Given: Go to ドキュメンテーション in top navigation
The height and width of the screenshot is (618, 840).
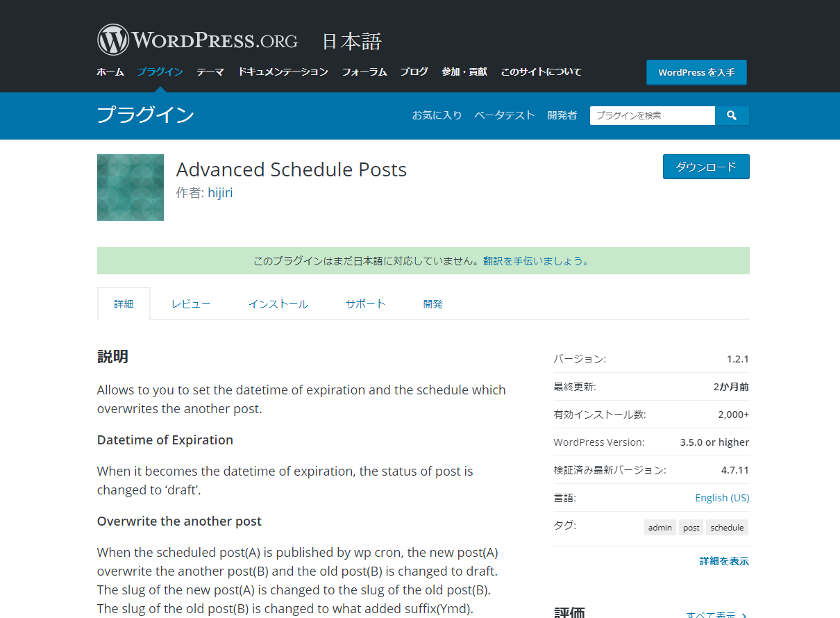Looking at the screenshot, I should pyautogui.click(x=283, y=72).
